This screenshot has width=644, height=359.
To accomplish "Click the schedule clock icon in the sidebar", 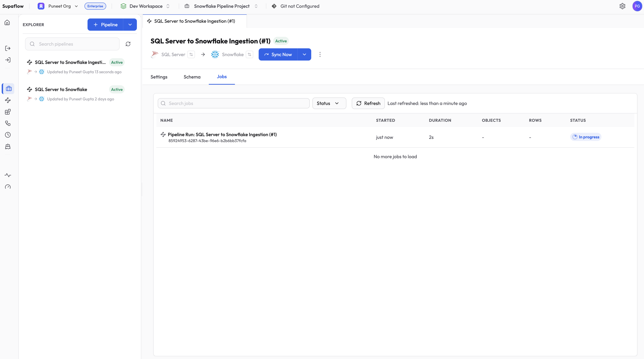I will click(x=8, y=135).
